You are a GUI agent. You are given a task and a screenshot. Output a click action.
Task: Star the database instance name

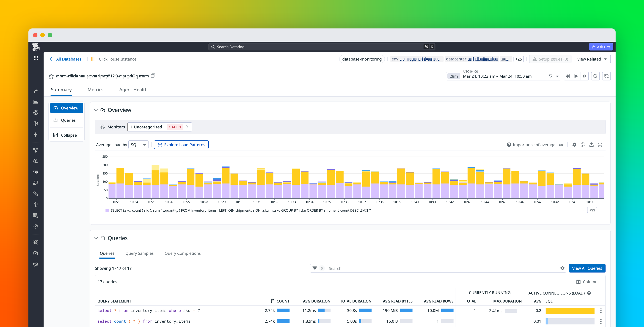(51, 76)
